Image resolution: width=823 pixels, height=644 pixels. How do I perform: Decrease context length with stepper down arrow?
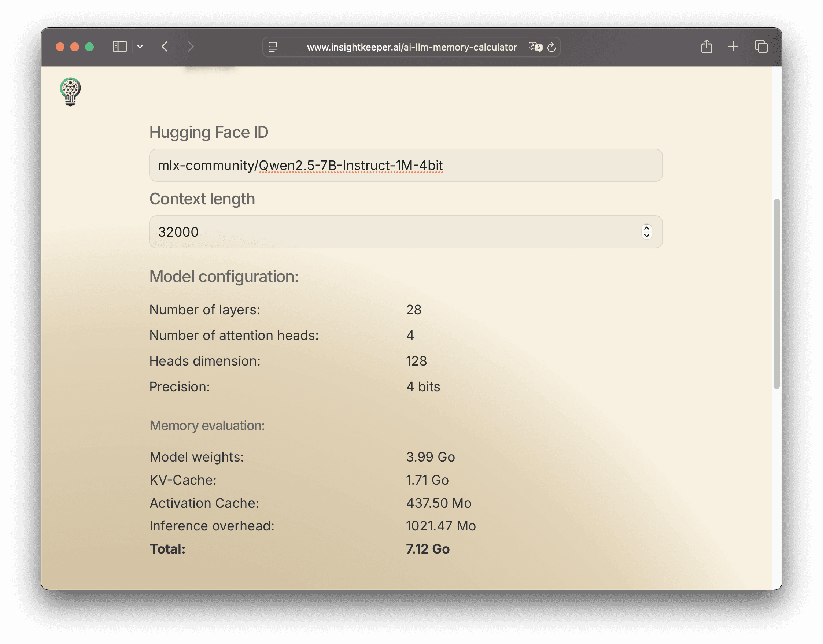646,236
